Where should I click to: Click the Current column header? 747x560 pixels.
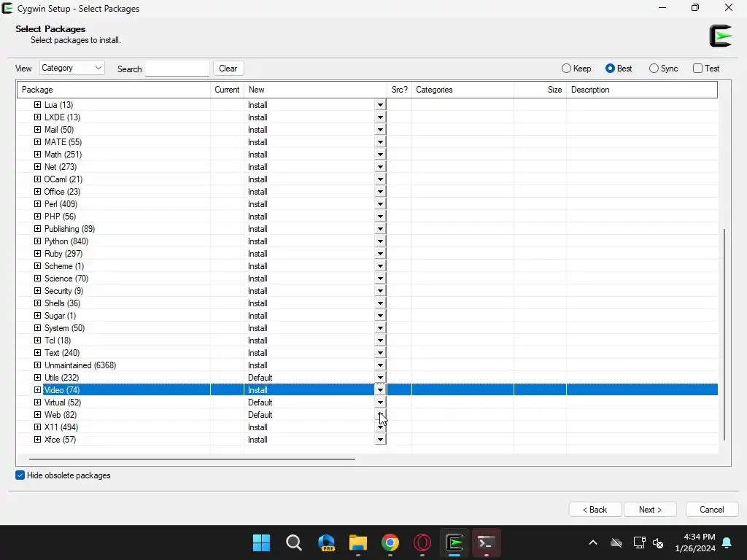(228, 90)
